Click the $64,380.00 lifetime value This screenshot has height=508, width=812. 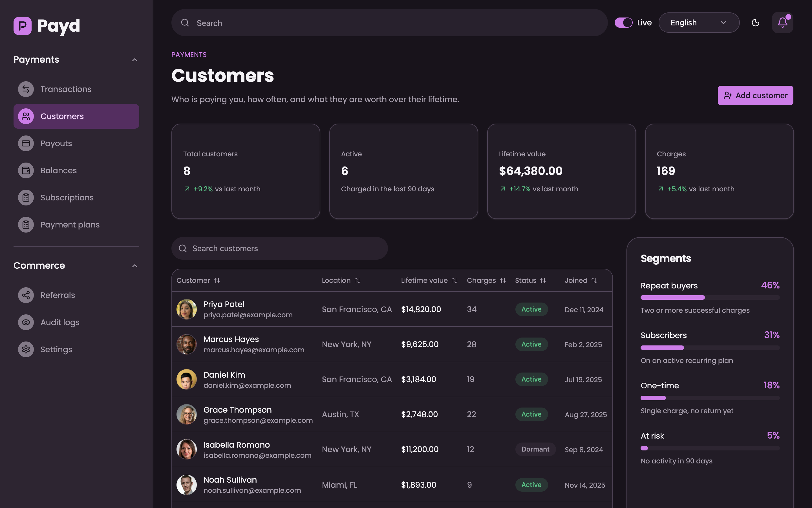point(531,171)
